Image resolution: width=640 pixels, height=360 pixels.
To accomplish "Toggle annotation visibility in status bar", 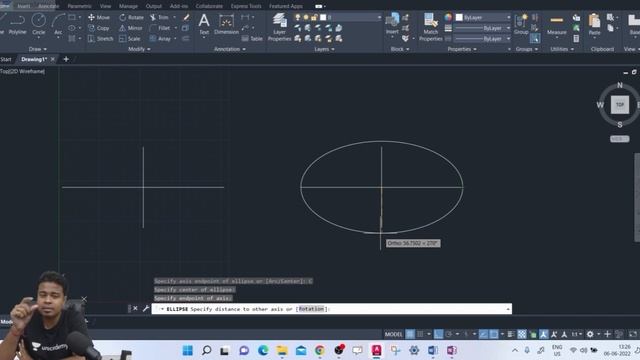I will click(544, 334).
